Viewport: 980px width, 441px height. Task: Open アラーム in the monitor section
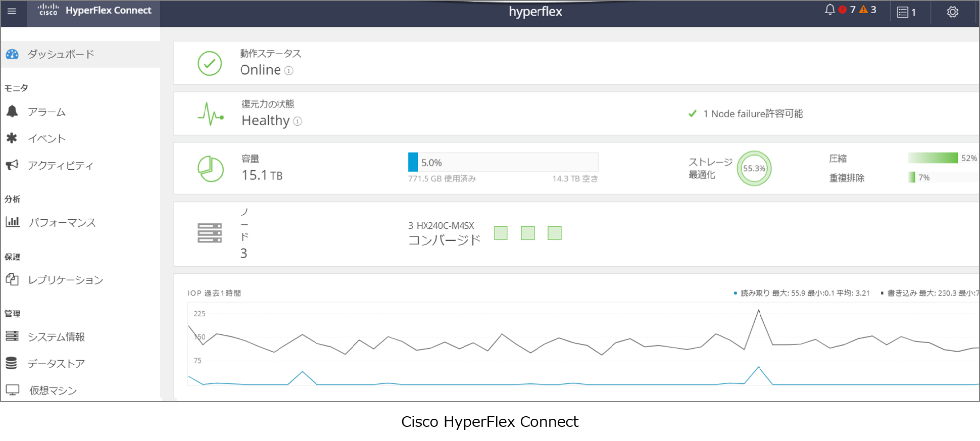46,112
